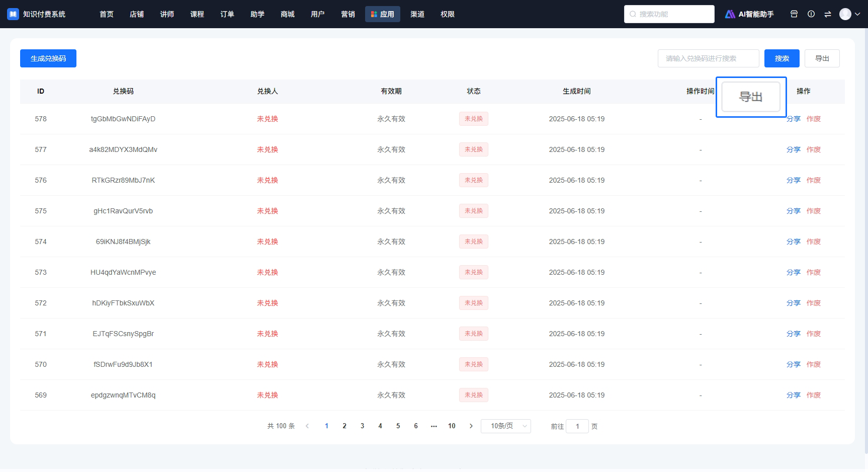Click the 2025-06-18 05:19 time in row 576
The image size is (868, 472).
[x=577, y=180]
